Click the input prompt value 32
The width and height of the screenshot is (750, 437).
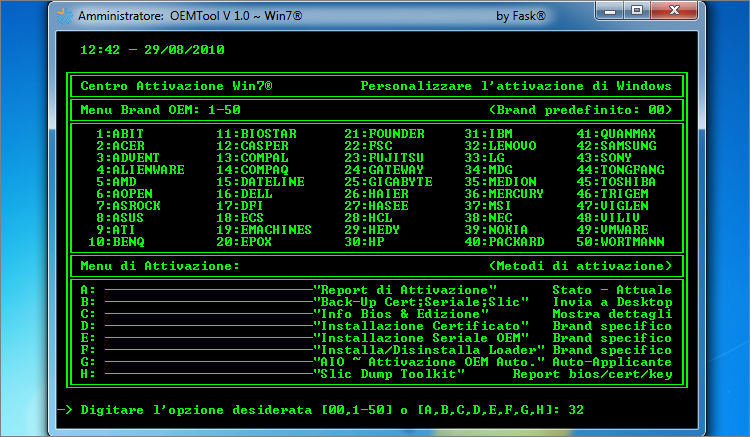(575, 410)
